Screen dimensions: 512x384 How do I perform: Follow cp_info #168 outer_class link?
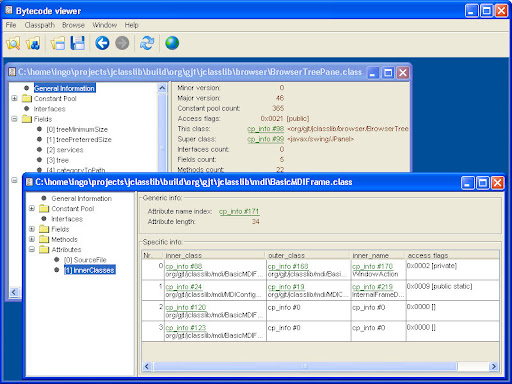click(288, 266)
